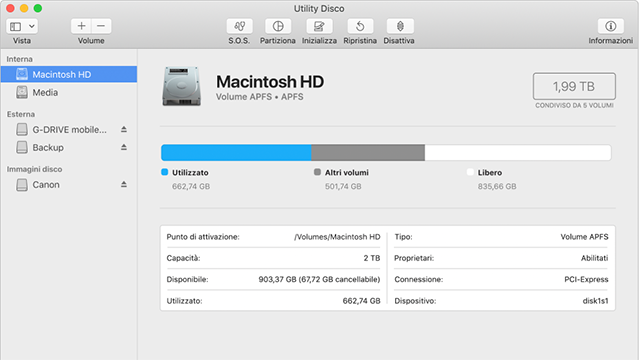The image size is (640, 360).
Task: Click the blue Utilizzato legend swatch
Action: tap(164, 172)
